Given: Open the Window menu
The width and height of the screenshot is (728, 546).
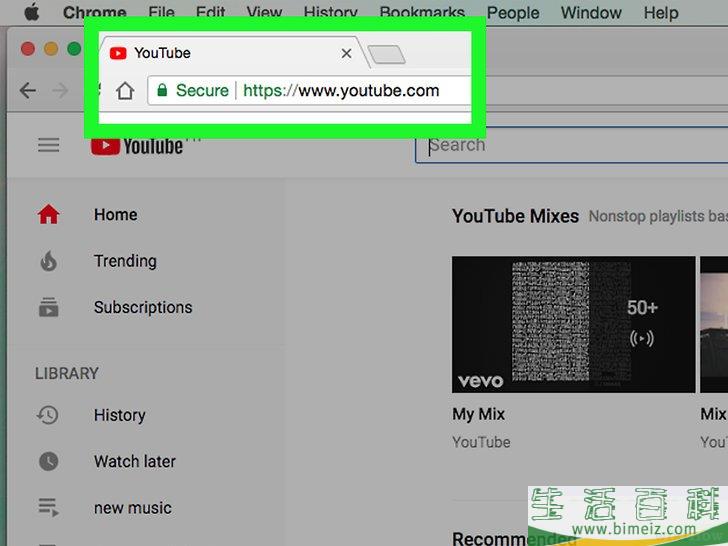Looking at the screenshot, I should 591,13.
